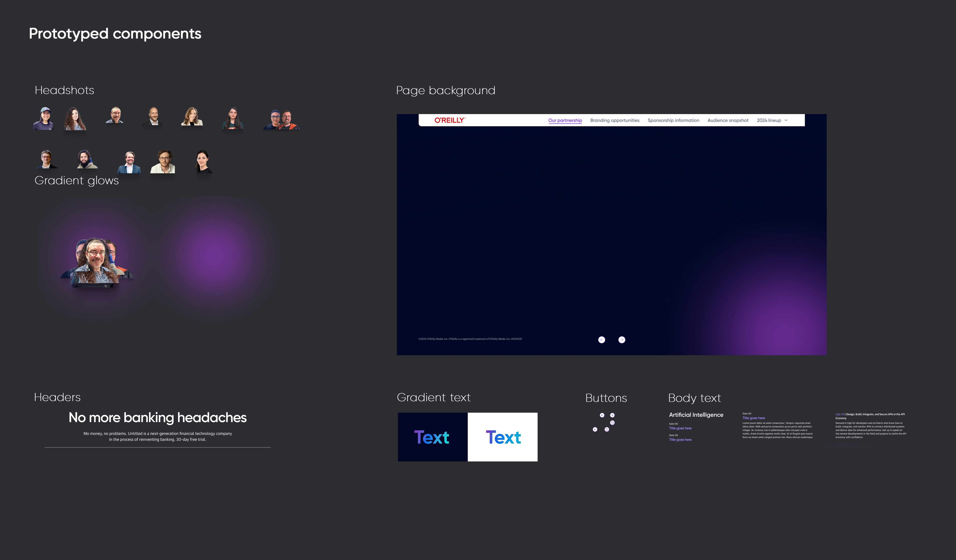Click the O'Reilly logo in the nav bar
956x560 pixels.
[449, 120]
